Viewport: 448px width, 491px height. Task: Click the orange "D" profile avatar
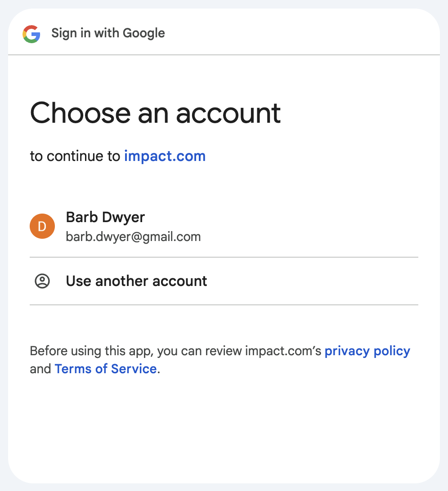click(x=42, y=226)
